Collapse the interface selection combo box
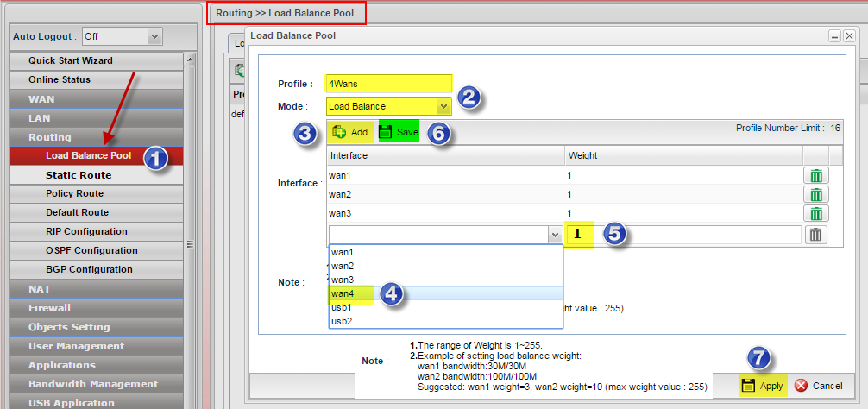This screenshot has height=409, width=868. coord(554,235)
